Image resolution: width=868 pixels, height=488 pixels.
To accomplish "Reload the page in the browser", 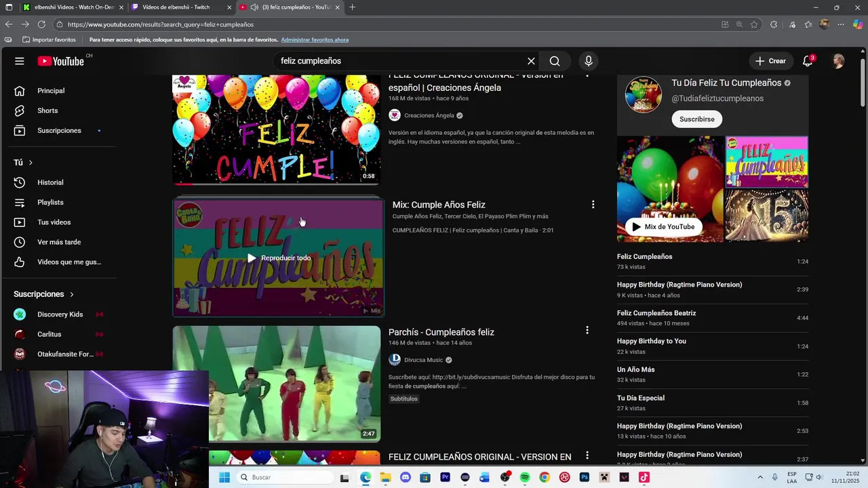I will [x=41, y=24].
